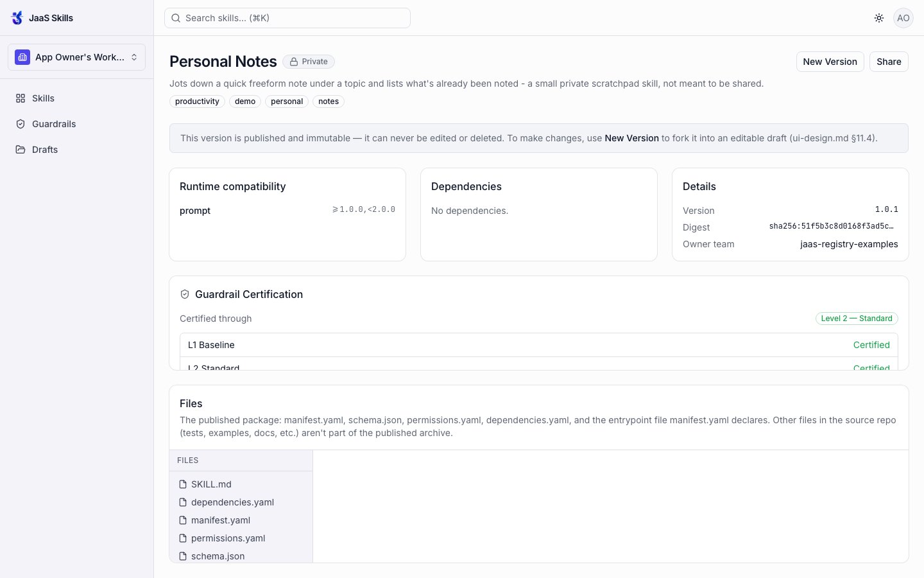924x578 pixels.
Task: Click the Level 2 — Standard badge
Action: (857, 319)
